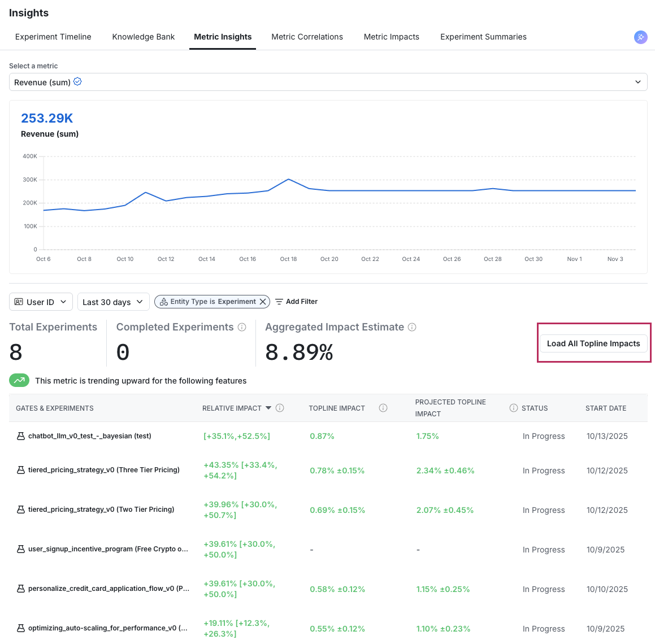The height and width of the screenshot is (644, 655).
Task: Click flask icon beside chatbot_llm_v0_test
Action: click(x=20, y=436)
